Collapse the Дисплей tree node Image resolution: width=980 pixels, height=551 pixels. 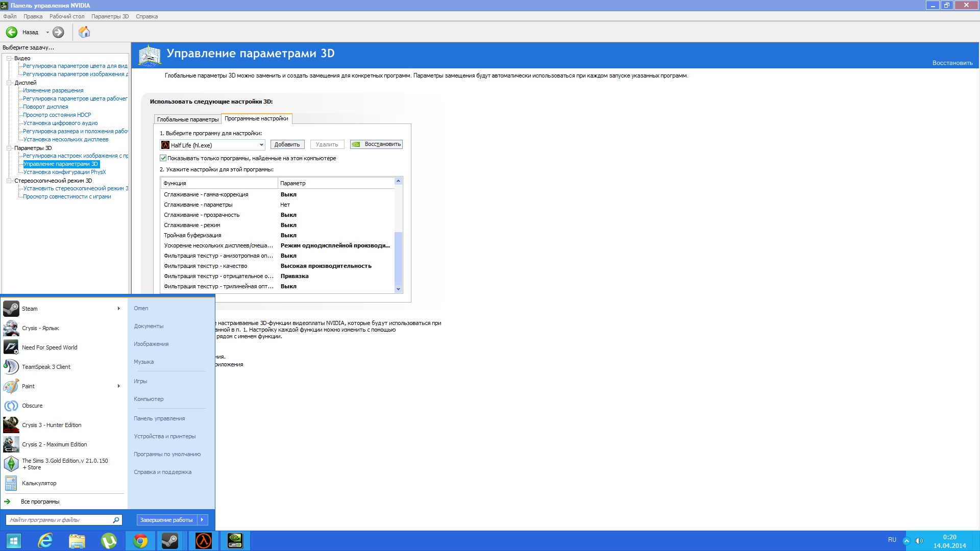9,83
